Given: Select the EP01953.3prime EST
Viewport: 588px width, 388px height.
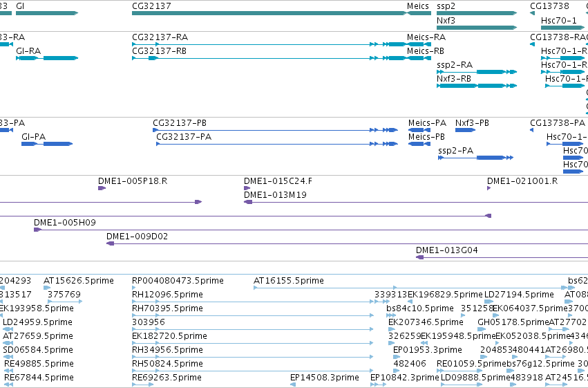Looking at the screenshot, I should click(396, 358).
